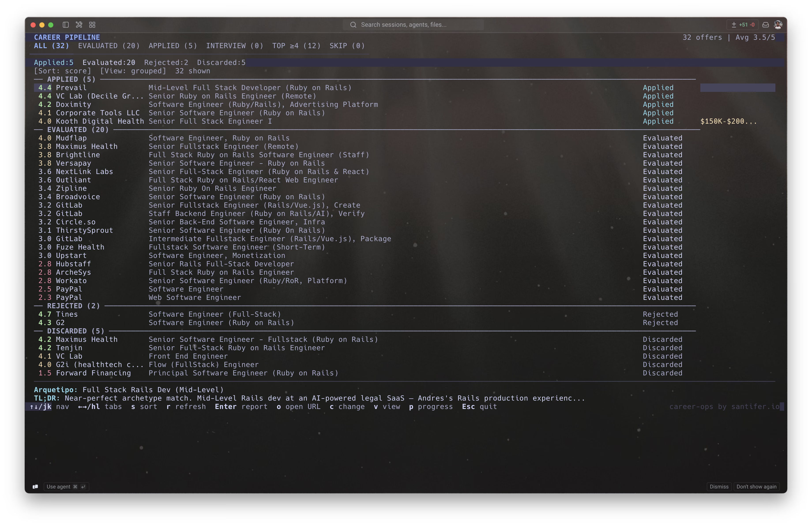Click the Use agent button

[66, 486]
